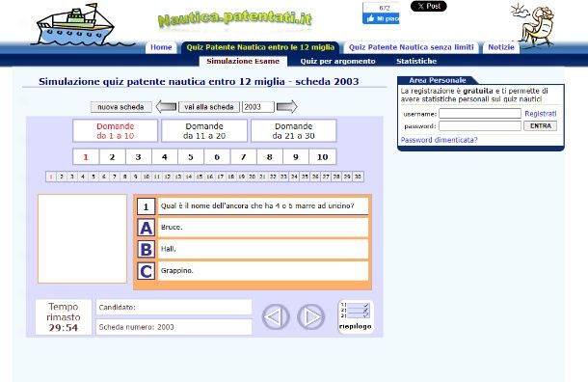Select the Statistiche submenu
588x382 pixels.
(x=416, y=61)
